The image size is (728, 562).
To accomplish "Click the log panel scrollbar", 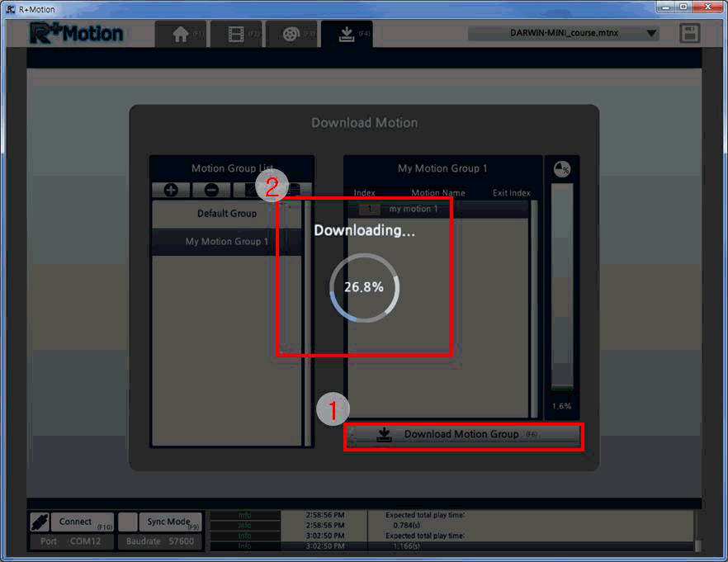I will [x=697, y=531].
